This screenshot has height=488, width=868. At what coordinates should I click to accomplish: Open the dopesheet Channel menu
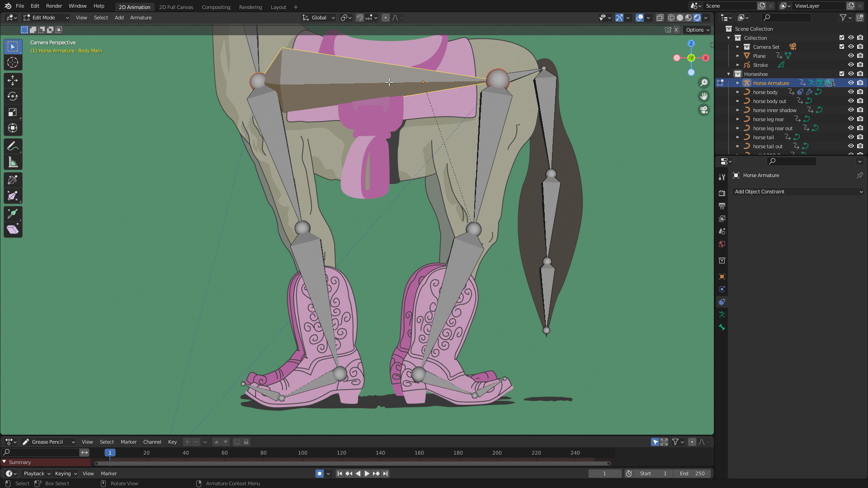(152, 442)
